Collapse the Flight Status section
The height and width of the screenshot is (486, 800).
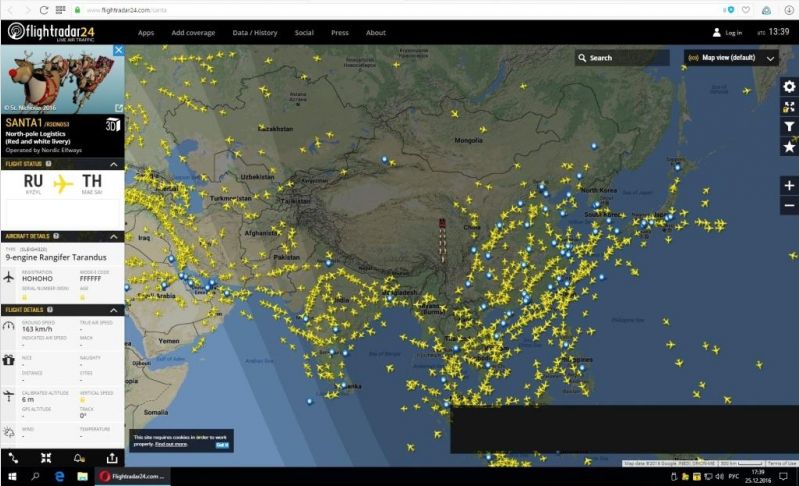[114, 164]
